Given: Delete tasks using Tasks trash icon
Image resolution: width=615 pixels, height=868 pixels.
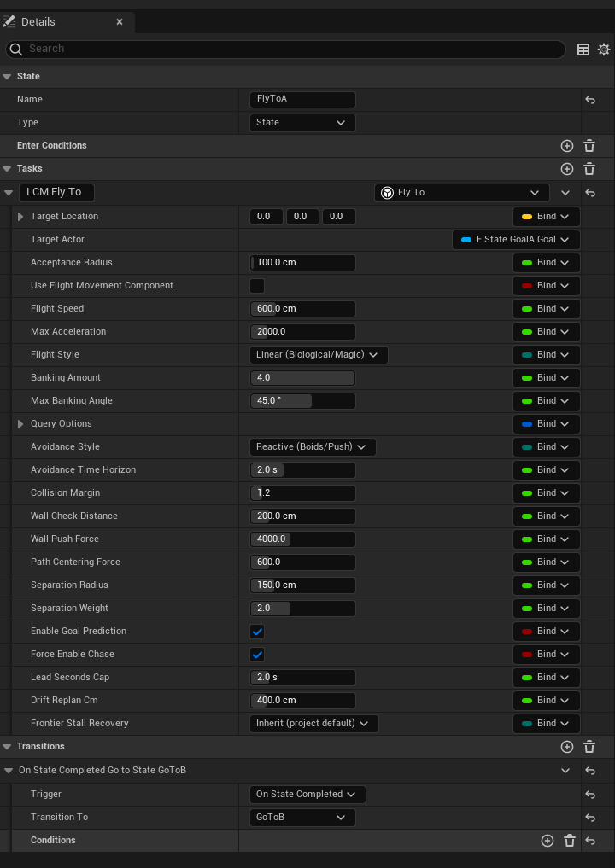Looking at the screenshot, I should tap(589, 169).
